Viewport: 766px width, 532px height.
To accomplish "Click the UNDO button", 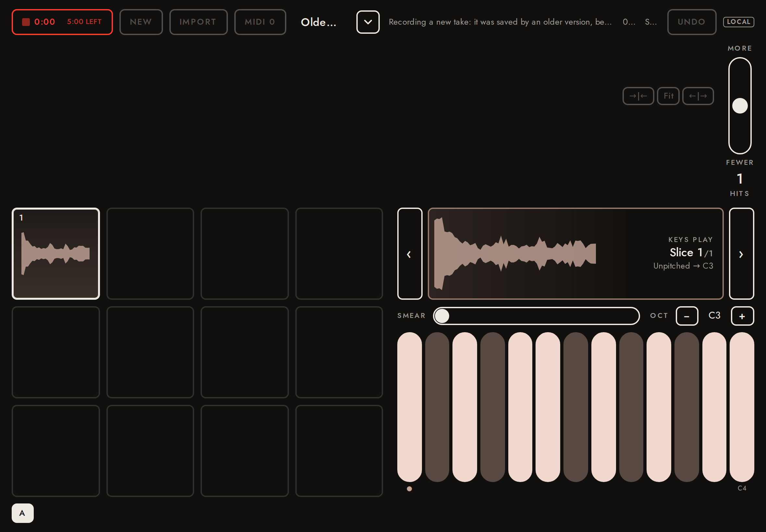I will pos(692,22).
